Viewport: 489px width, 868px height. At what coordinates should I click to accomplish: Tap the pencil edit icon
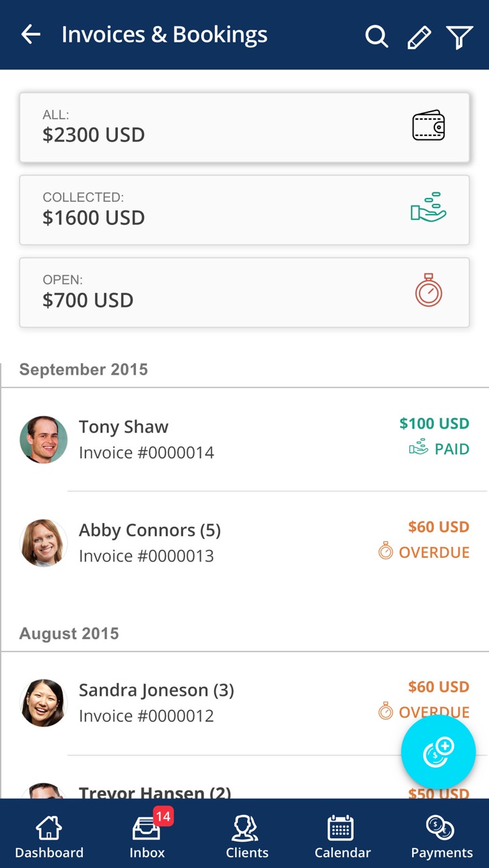419,37
